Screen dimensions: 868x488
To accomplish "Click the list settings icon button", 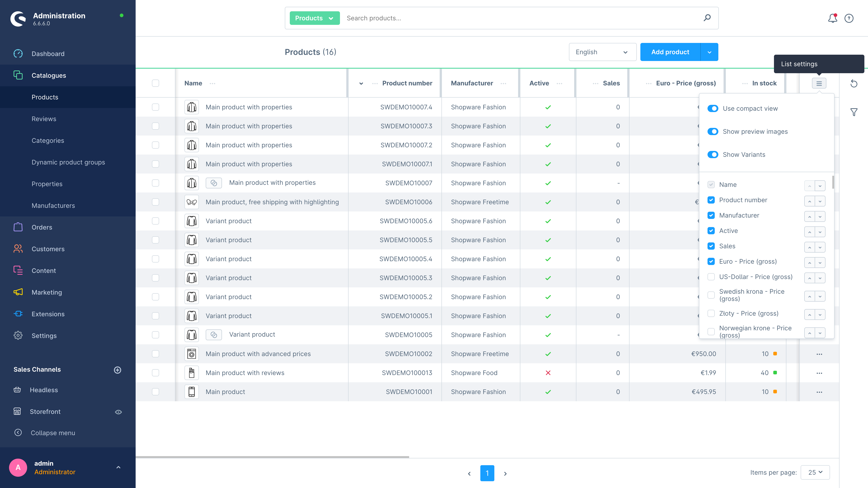I will (x=820, y=83).
